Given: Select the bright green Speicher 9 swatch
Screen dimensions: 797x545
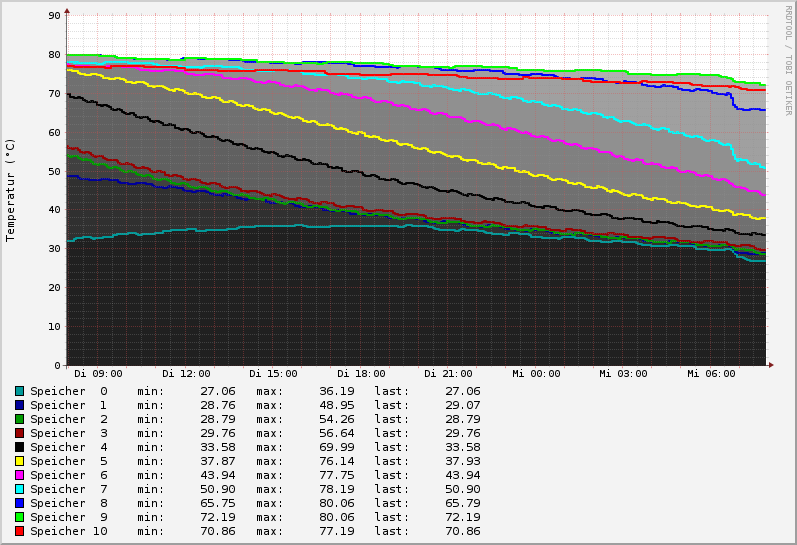Looking at the screenshot, I should (x=19, y=517).
